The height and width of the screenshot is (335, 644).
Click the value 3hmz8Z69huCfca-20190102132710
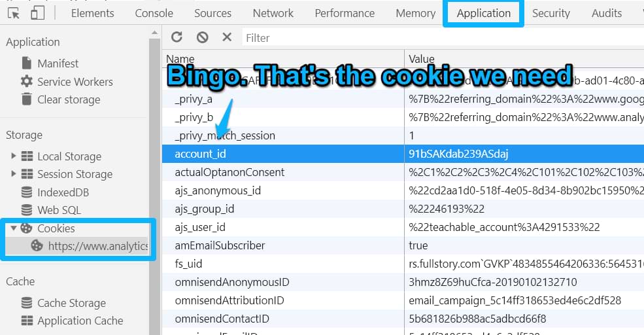coord(493,282)
